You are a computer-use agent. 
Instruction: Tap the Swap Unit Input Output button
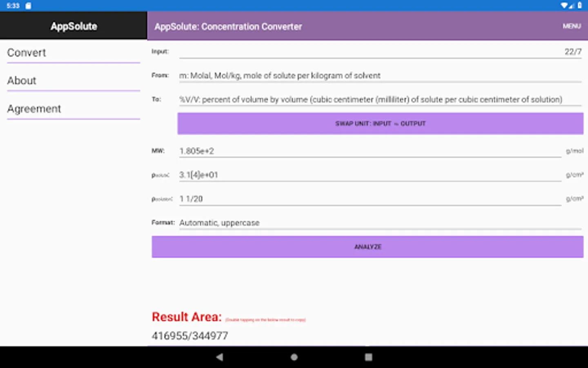click(x=380, y=123)
